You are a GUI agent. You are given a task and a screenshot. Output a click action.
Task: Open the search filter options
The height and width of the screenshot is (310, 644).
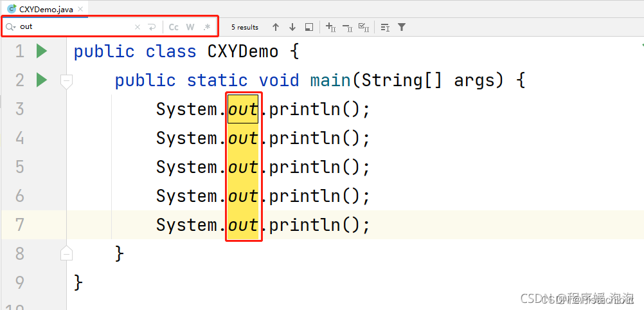pyautogui.click(x=402, y=27)
